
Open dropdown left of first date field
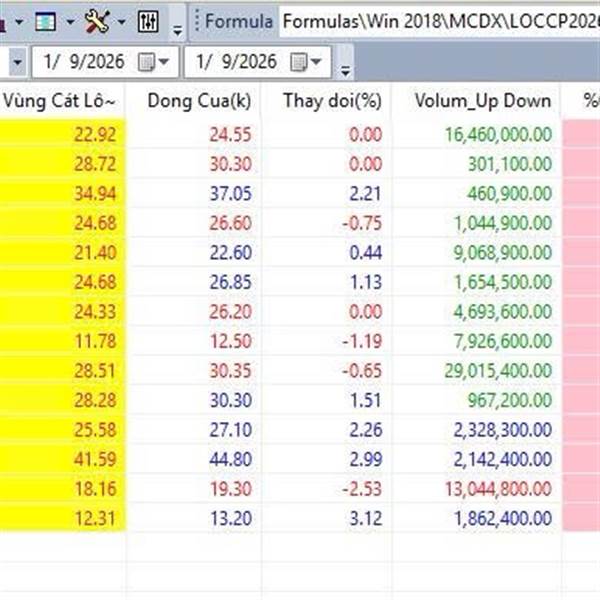(x=17, y=63)
